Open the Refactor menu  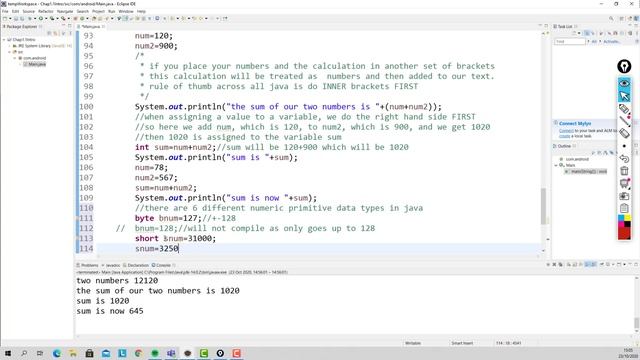46,11
